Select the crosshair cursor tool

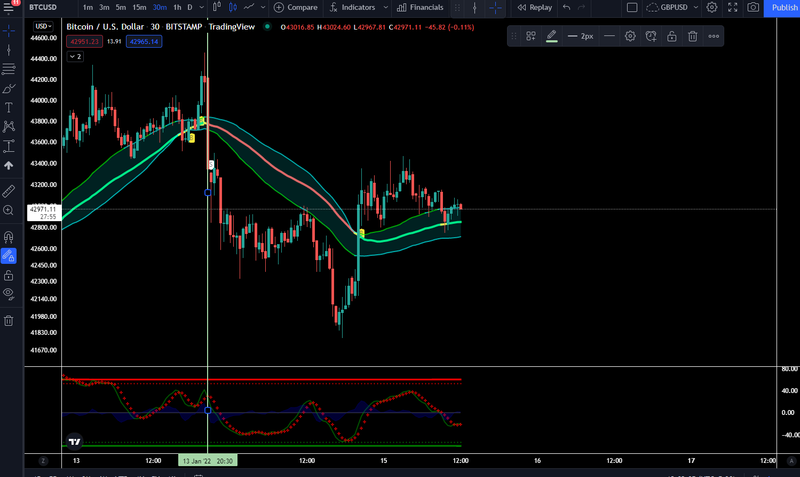click(9, 31)
